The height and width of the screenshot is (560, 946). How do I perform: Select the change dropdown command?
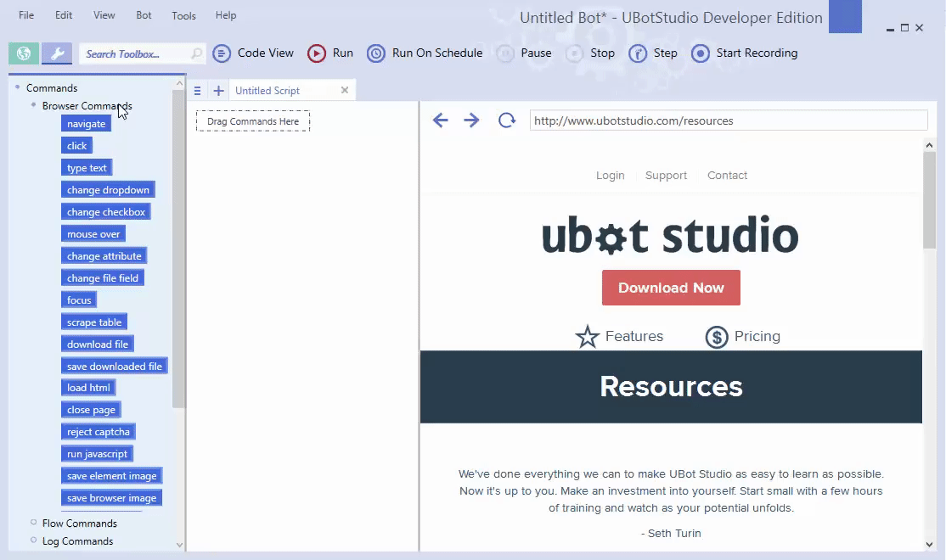108,190
